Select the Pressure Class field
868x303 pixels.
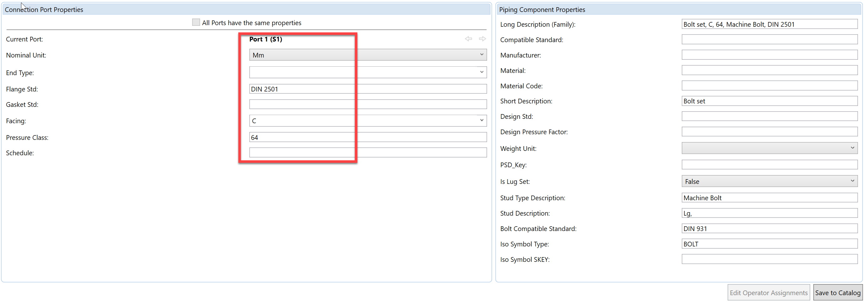coord(368,137)
